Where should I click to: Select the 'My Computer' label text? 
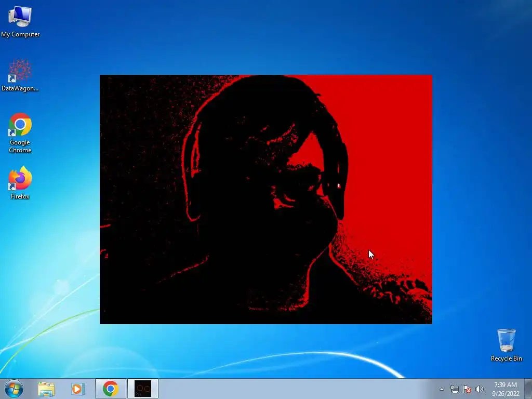pyautogui.click(x=20, y=34)
